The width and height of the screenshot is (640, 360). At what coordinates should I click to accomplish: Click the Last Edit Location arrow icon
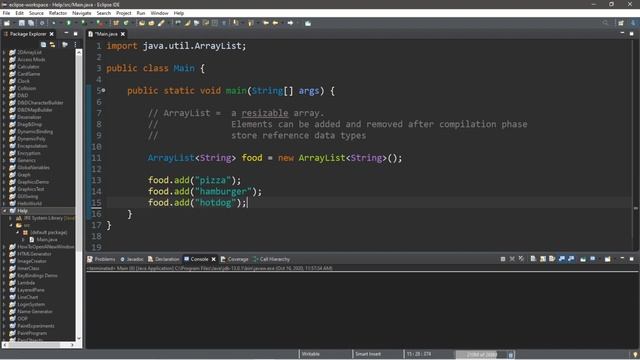coord(266,23)
